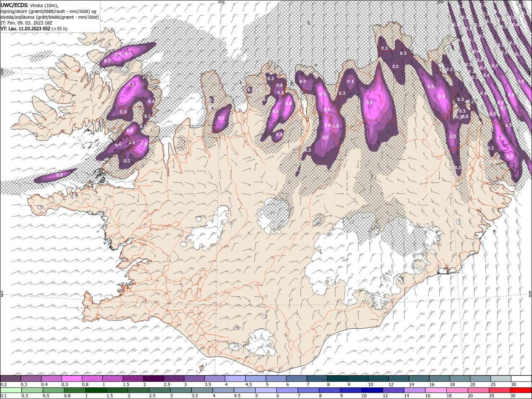Pick the bright red 30 rain legend swatch
The image size is (532, 399).
click(521, 390)
